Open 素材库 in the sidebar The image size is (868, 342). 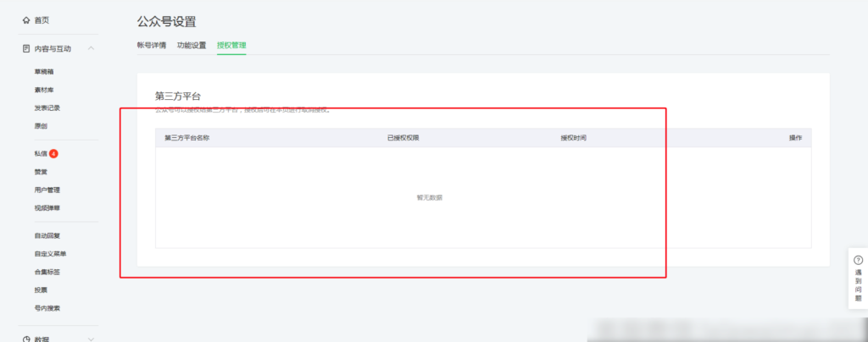tap(44, 90)
